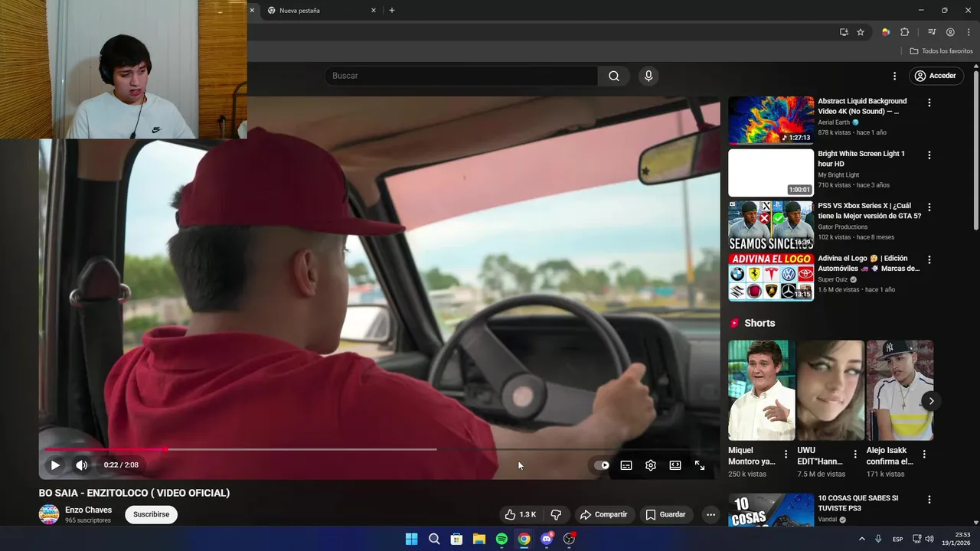Open the taskbar clock showing 23:53
This screenshot has width=980, height=551.
tap(955, 539)
